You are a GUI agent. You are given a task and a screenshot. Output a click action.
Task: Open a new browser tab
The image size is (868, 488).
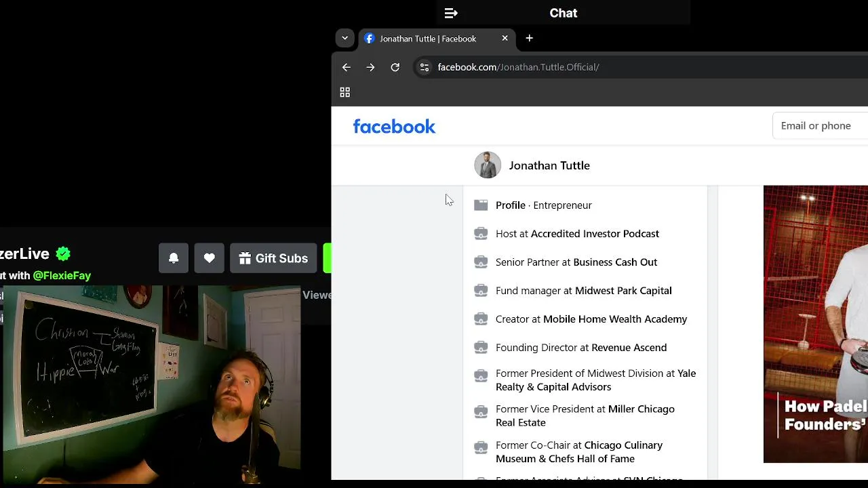[530, 39]
